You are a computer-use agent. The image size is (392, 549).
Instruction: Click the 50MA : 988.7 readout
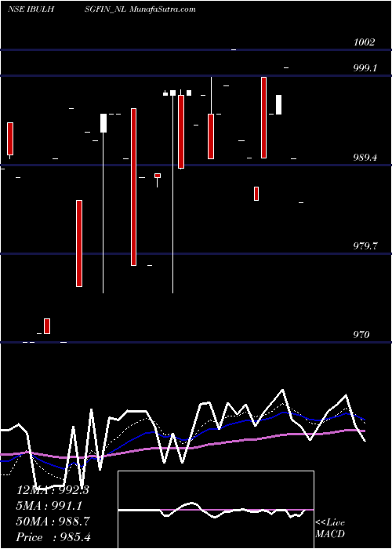click(53, 522)
